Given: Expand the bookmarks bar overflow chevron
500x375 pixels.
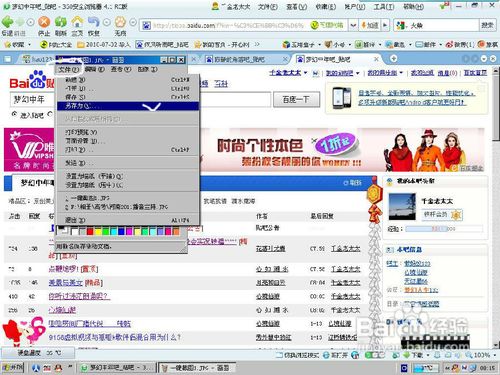Looking at the screenshot, I should click(257, 44).
